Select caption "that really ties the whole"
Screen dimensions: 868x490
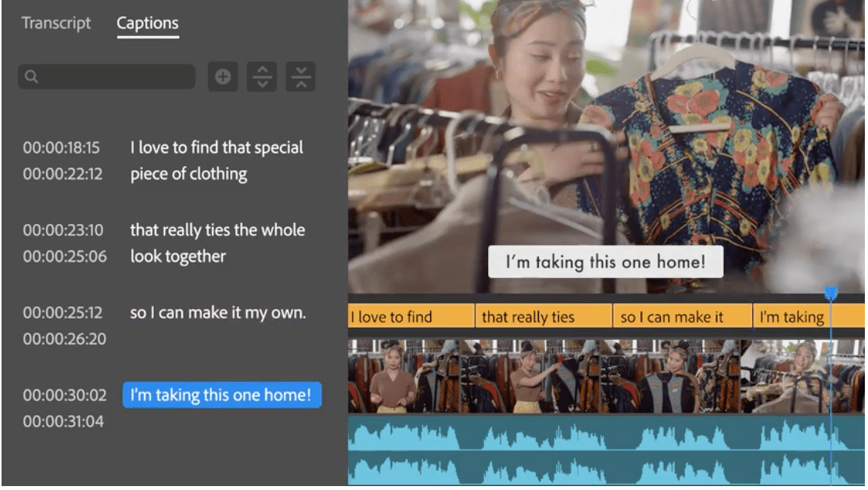click(217, 230)
